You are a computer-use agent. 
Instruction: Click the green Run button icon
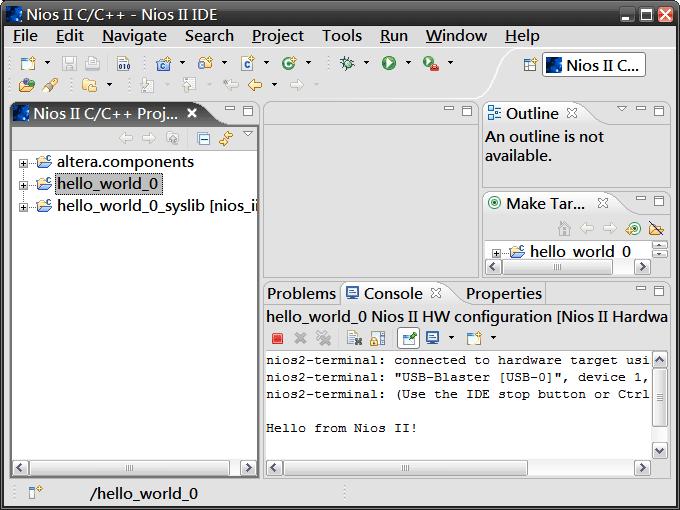[x=389, y=63]
